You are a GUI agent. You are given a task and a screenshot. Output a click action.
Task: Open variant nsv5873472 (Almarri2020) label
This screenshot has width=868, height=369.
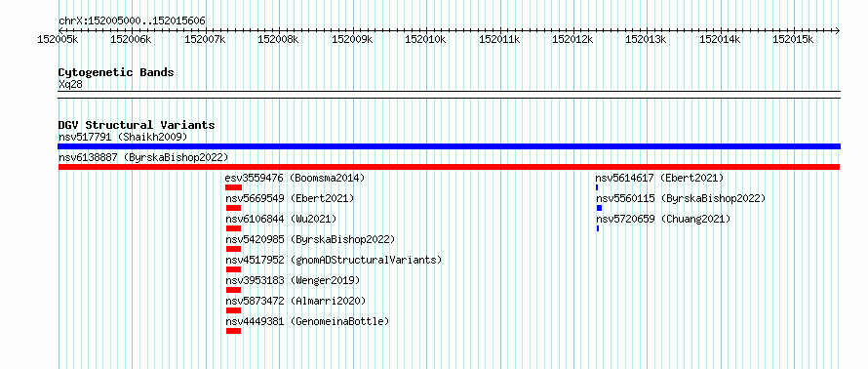pyautogui.click(x=296, y=301)
